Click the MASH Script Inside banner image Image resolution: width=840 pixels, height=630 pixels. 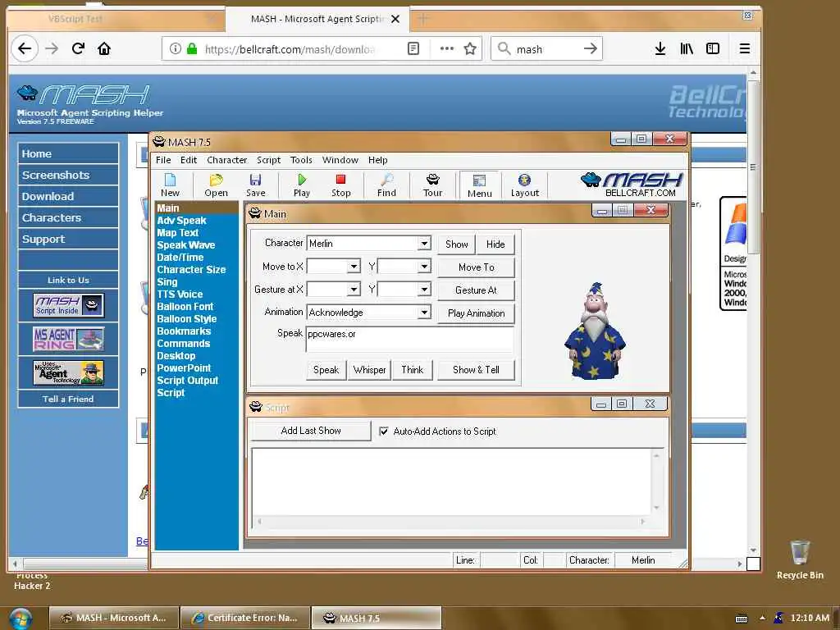pos(69,305)
